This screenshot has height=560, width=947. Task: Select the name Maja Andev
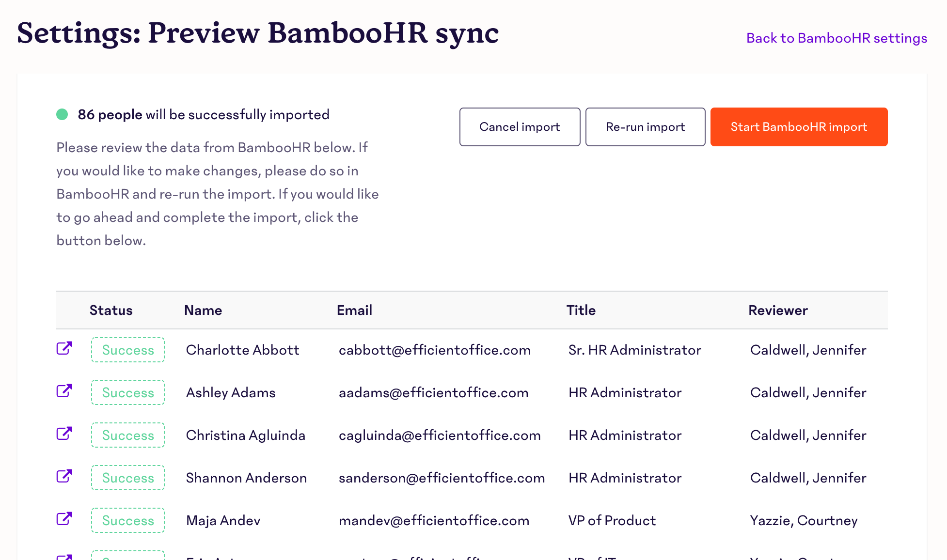[223, 520]
